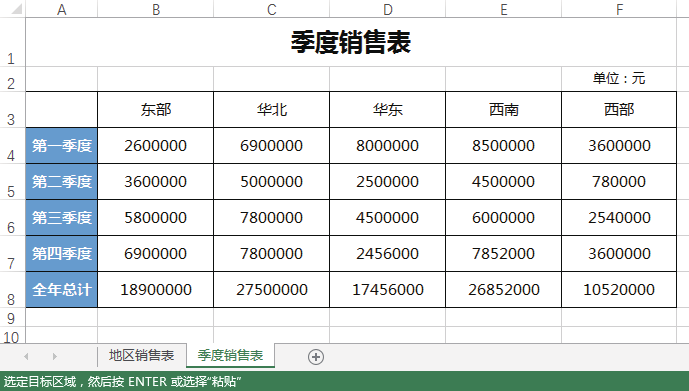This screenshot has height=391, width=689.
Task: Click total cell 17456000
Action: click(388, 290)
